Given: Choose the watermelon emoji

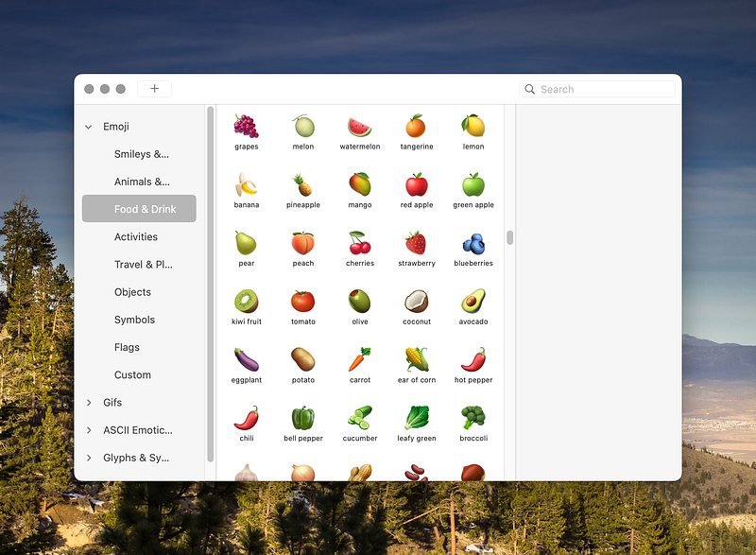Looking at the screenshot, I should [360, 127].
